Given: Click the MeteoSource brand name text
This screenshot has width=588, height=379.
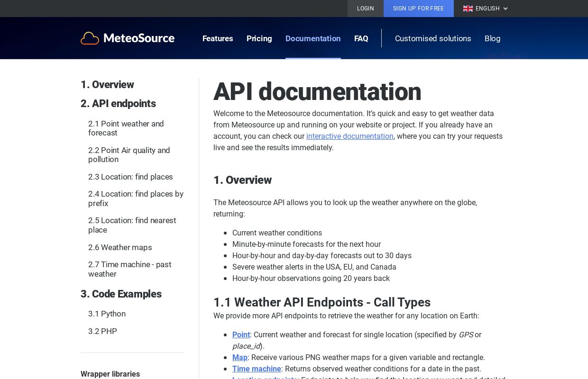Looking at the screenshot, I should coord(139,38).
